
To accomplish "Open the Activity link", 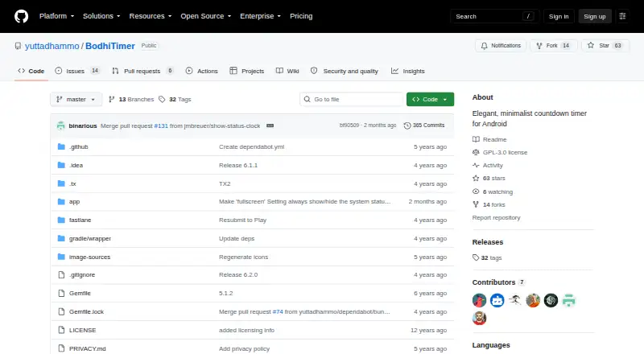I will [488, 166].
